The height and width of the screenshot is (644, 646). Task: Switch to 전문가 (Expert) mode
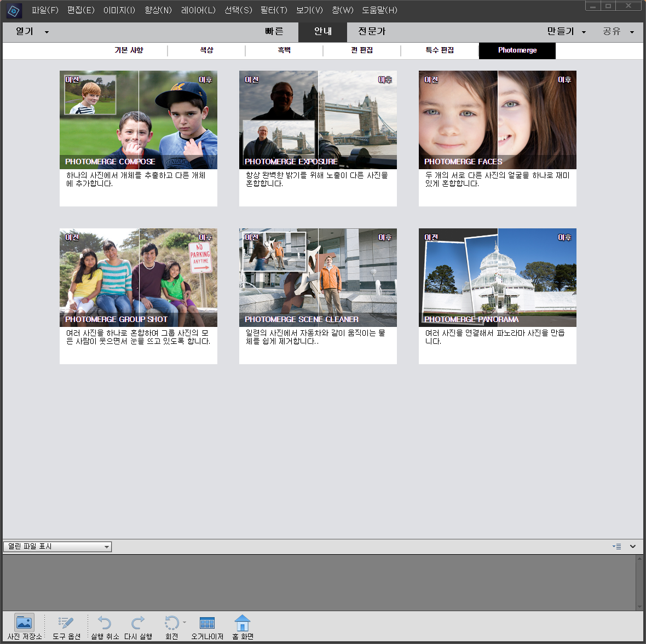click(372, 32)
